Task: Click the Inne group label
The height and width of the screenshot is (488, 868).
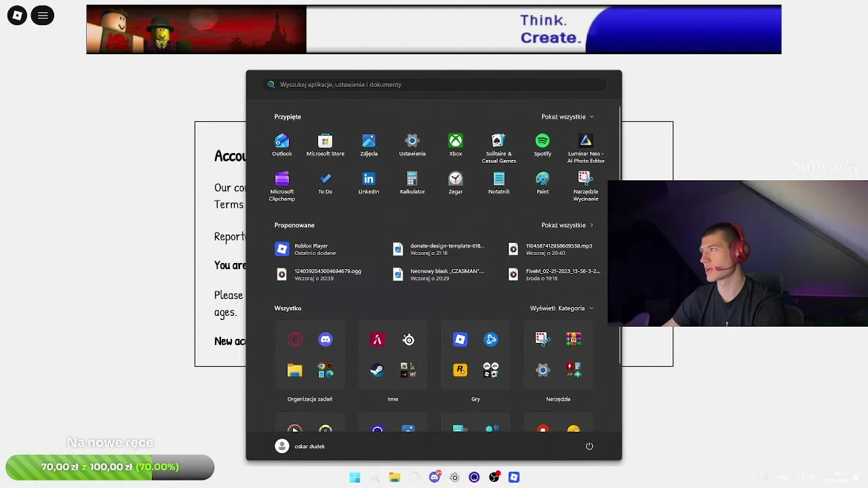Action: (x=393, y=399)
